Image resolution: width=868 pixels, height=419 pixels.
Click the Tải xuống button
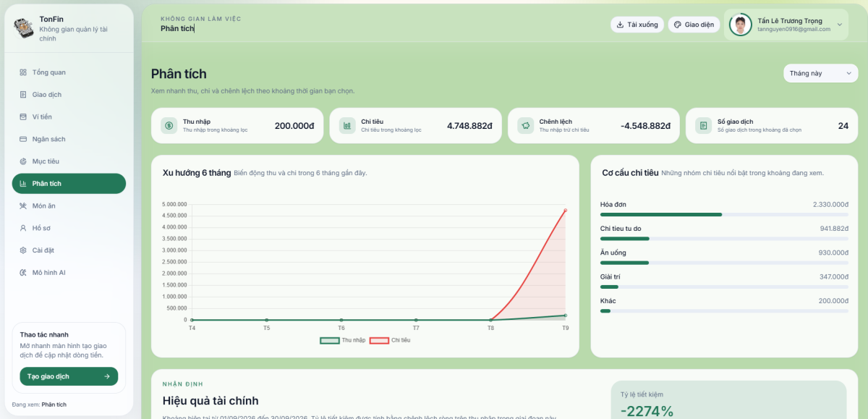click(x=637, y=25)
